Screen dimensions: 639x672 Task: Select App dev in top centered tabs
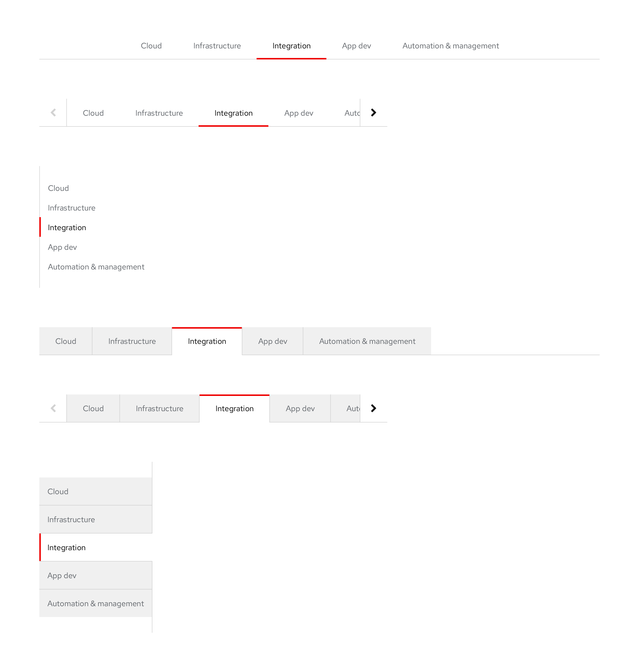click(x=356, y=46)
